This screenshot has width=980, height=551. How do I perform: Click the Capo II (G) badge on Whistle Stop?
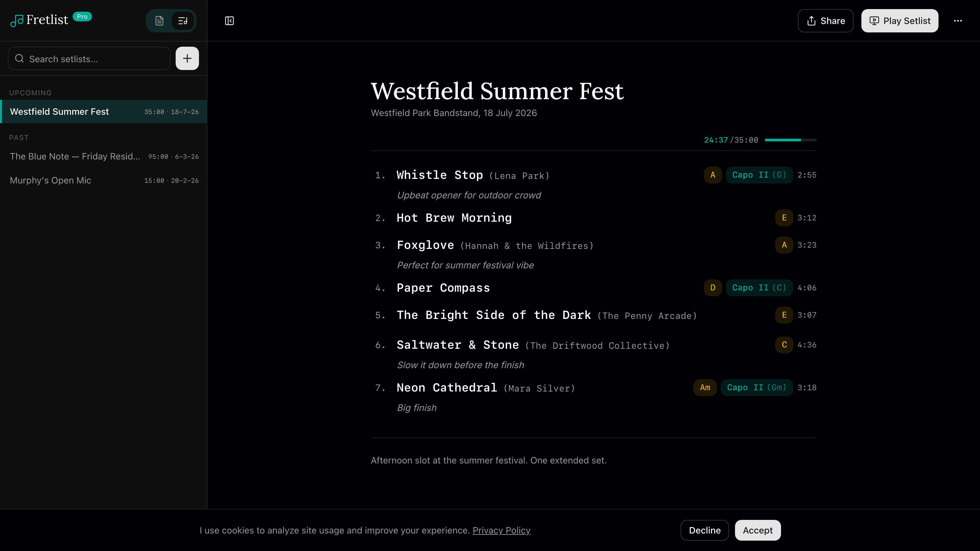pos(759,175)
